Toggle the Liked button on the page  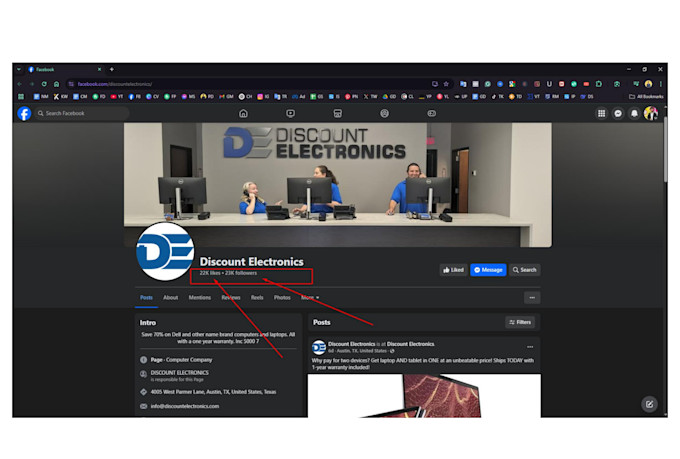click(453, 270)
